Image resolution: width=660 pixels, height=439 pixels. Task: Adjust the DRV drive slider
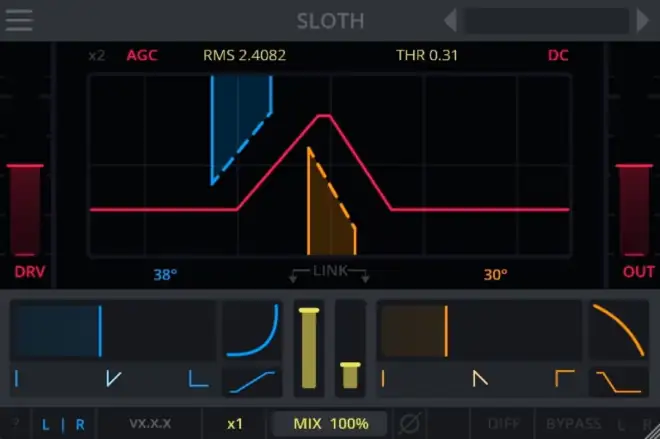click(25, 210)
